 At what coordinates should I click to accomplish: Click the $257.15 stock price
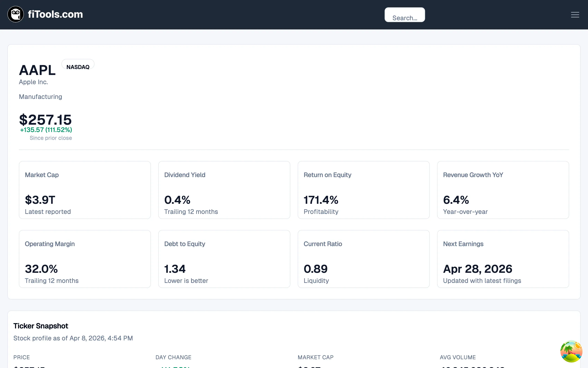(x=45, y=120)
